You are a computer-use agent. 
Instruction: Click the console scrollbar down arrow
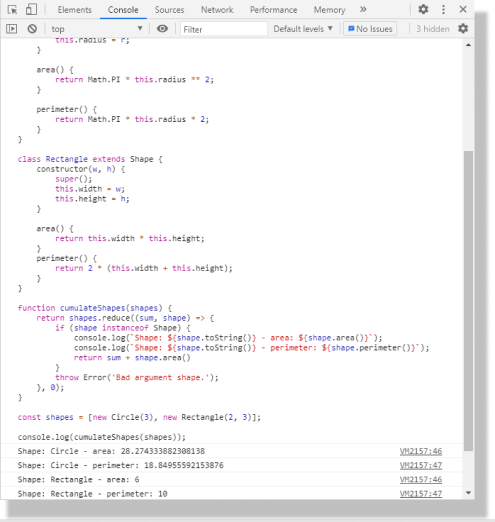(468, 493)
